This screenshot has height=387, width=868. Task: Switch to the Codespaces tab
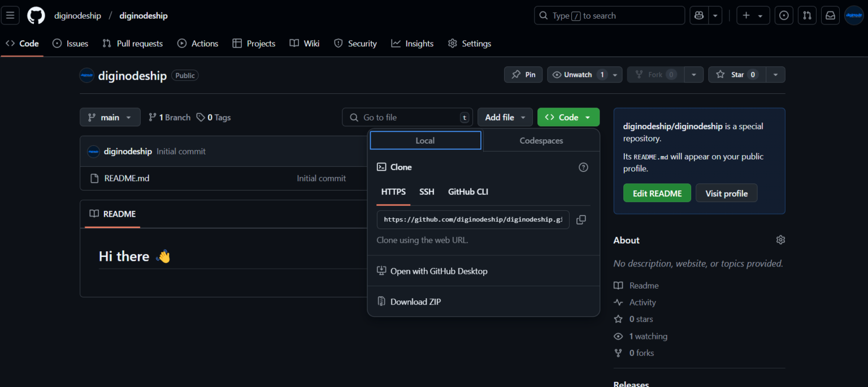tap(541, 140)
